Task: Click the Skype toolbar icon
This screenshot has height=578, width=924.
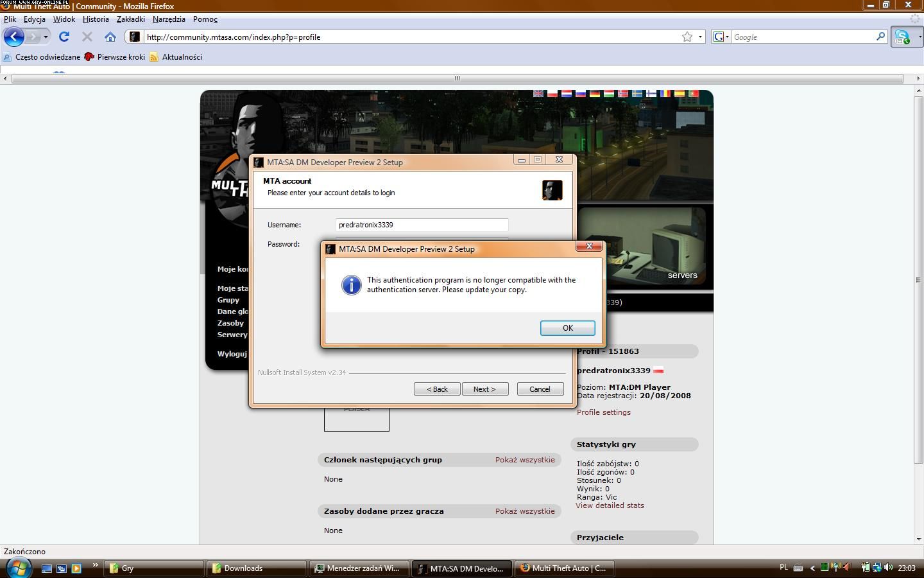Action: coord(903,37)
